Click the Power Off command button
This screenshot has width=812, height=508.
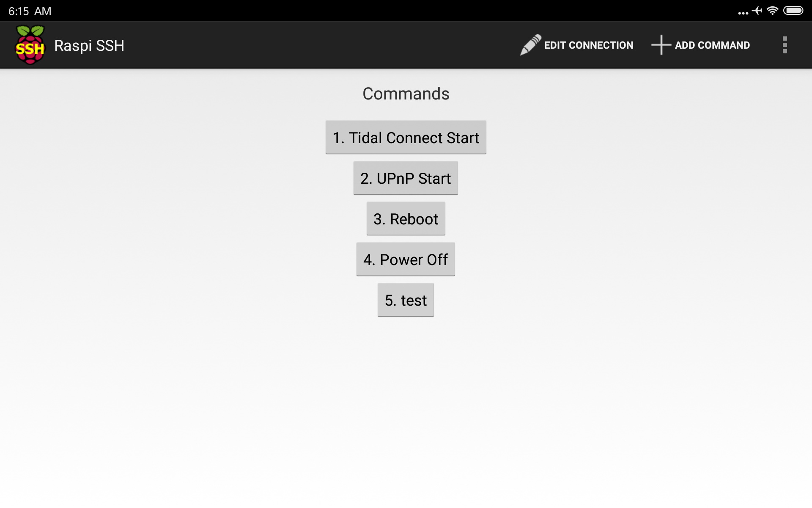click(x=406, y=259)
